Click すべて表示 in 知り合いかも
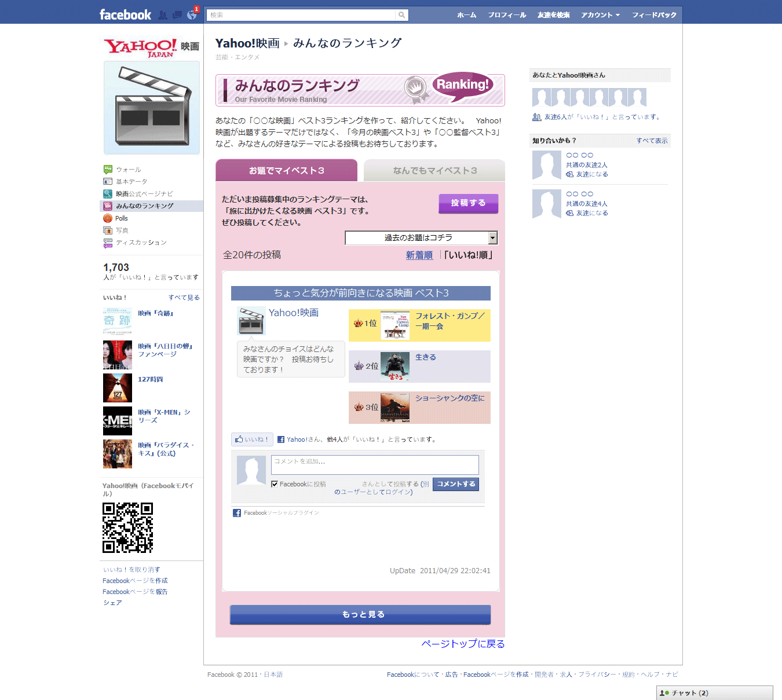782x700 pixels. 652,141
